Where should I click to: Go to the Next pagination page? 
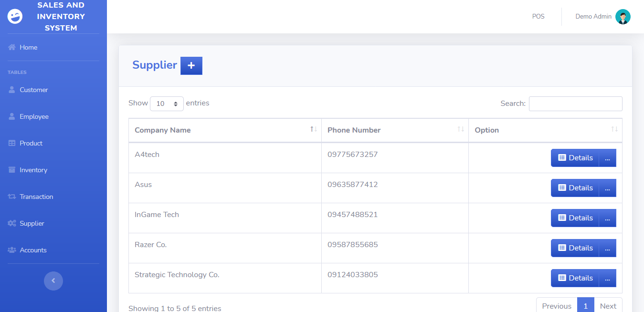click(608, 306)
